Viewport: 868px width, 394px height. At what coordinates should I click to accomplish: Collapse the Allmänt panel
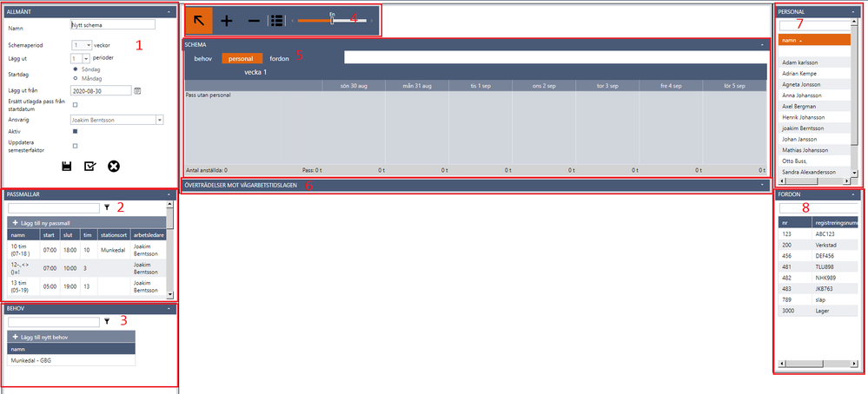pos(169,11)
